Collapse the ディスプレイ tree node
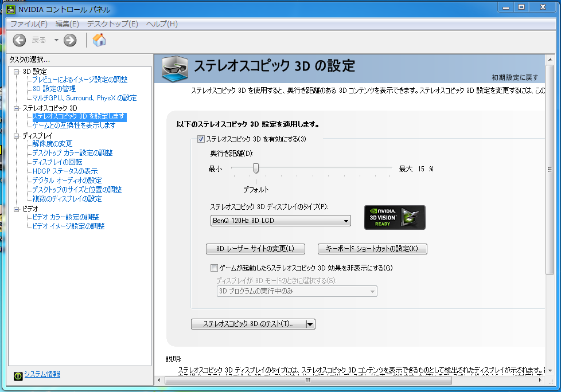Viewport: 561px width, 392px height. coord(16,136)
